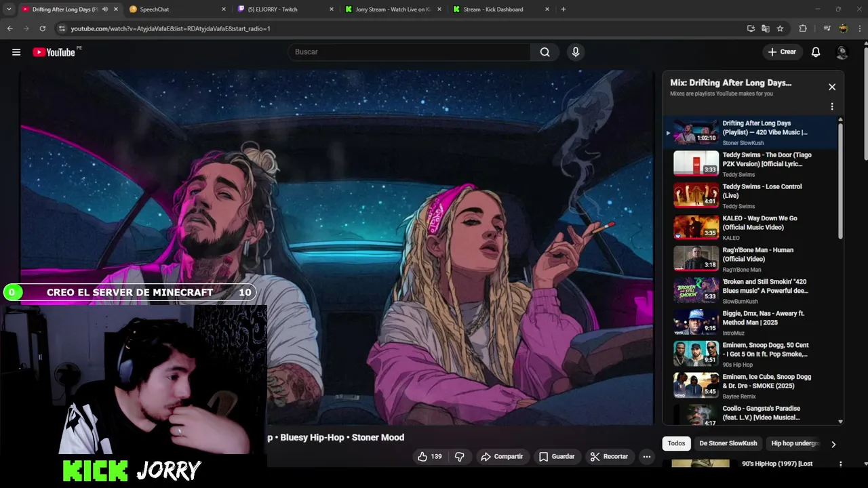This screenshot has height=488, width=868.
Task: Reload the current page
Action: [42, 28]
